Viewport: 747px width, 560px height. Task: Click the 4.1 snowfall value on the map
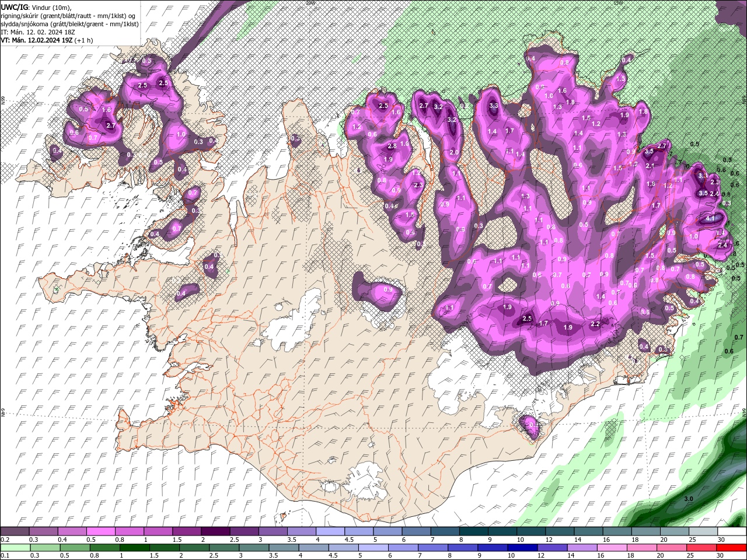(710, 219)
